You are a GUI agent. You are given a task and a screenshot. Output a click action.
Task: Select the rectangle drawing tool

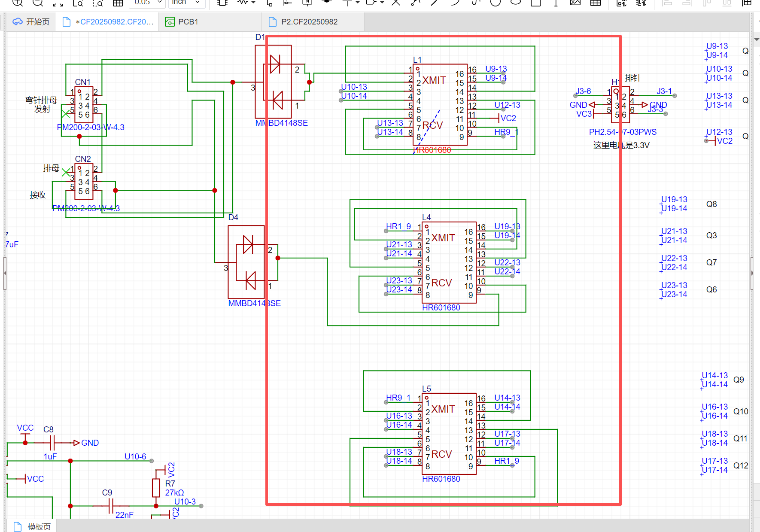point(535,3)
